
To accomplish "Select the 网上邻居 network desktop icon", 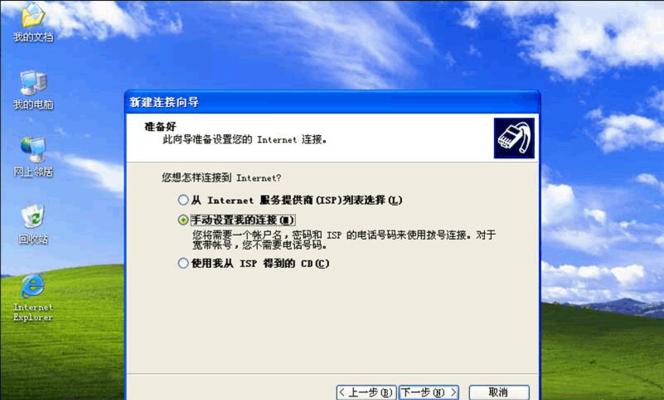I will pyautogui.click(x=33, y=157).
